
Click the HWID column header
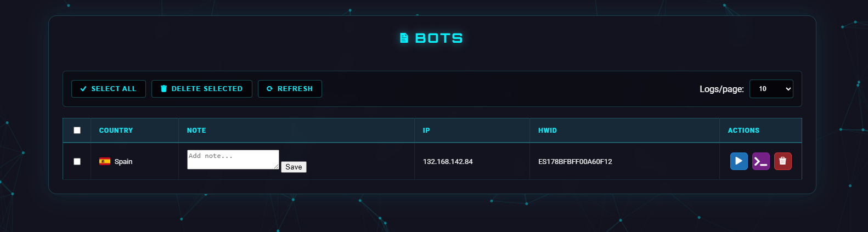point(548,131)
